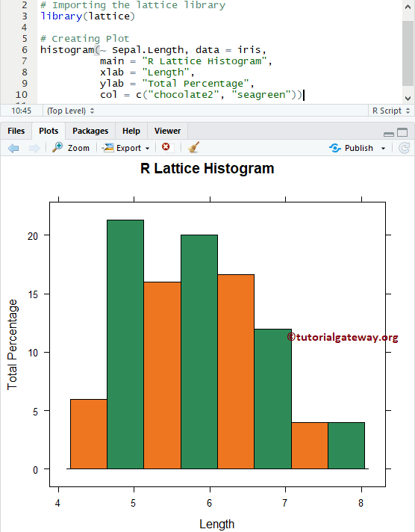Click the first orange histogram bar
Image resolution: width=415 pixels, height=532 pixels.
pyautogui.click(x=89, y=434)
